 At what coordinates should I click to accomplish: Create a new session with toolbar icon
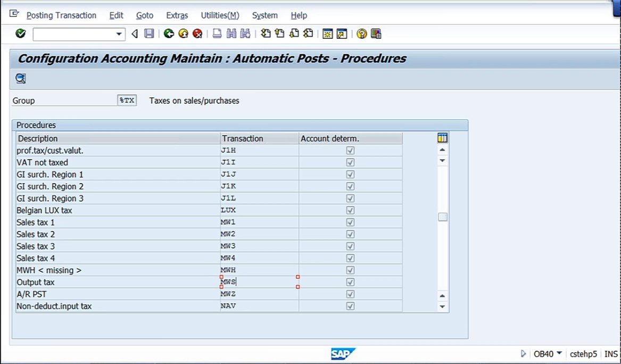328,34
